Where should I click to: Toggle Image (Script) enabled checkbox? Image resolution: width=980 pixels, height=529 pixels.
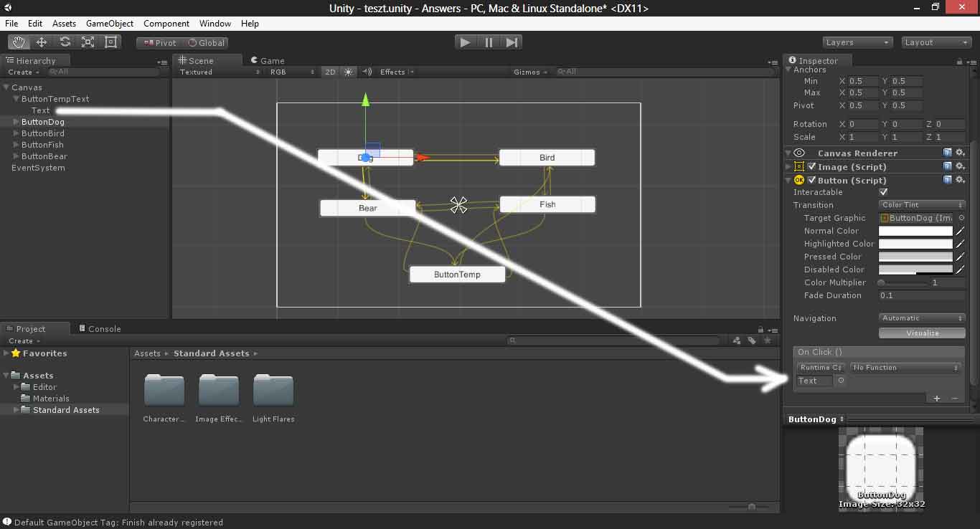[x=811, y=166]
